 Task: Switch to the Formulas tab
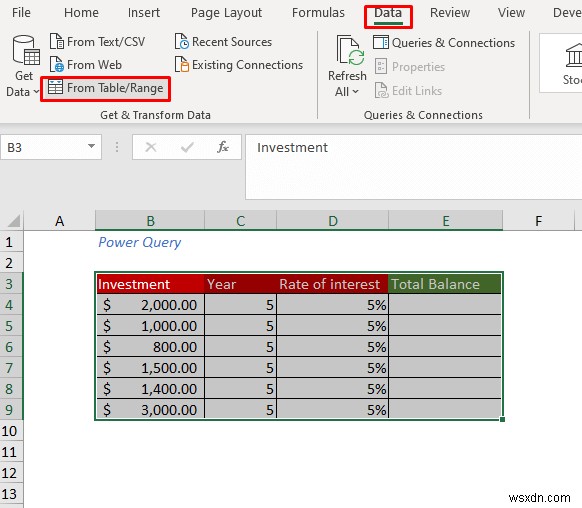[x=318, y=13]
